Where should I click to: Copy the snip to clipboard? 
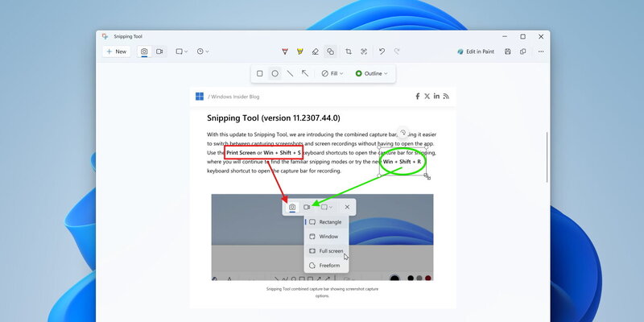pyautogui.click(x=522, y=52)
